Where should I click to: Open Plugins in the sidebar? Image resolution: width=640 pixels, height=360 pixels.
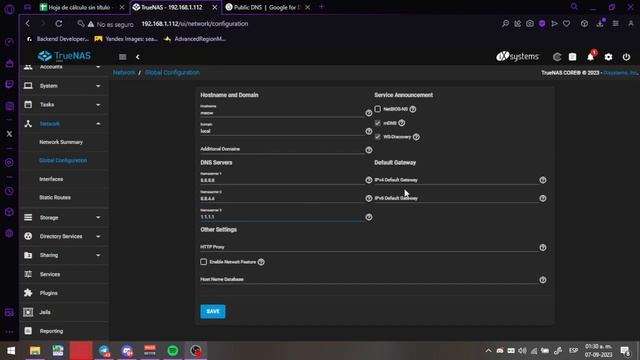[64, 293]
